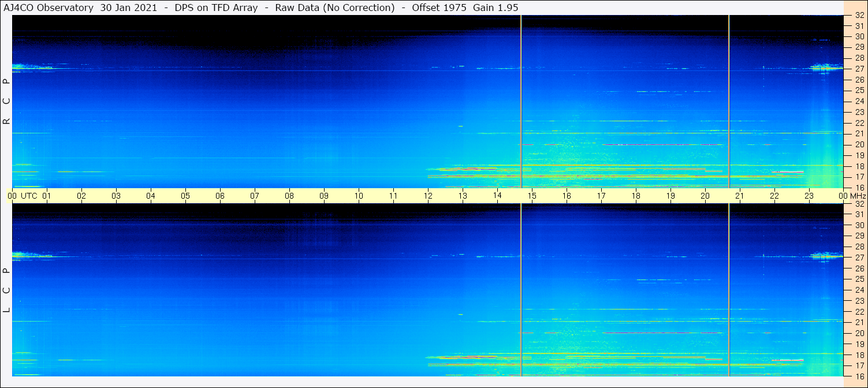Click the 'Raw Data (No Correction)' label
868x388 pixels.
coord(335,8)
